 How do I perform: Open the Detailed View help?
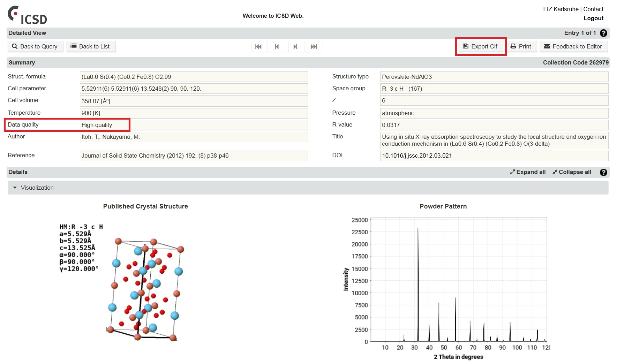[603, 33]
